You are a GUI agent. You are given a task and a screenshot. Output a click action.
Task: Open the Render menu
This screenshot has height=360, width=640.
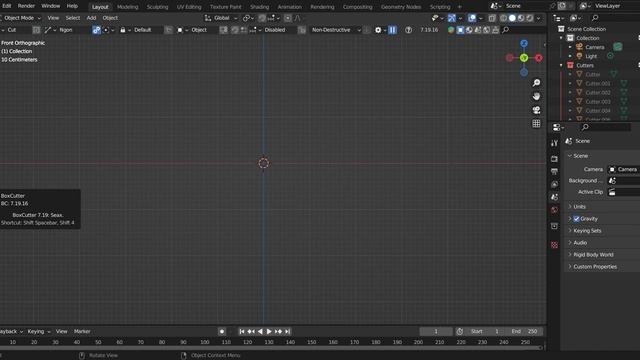(26, 6)
